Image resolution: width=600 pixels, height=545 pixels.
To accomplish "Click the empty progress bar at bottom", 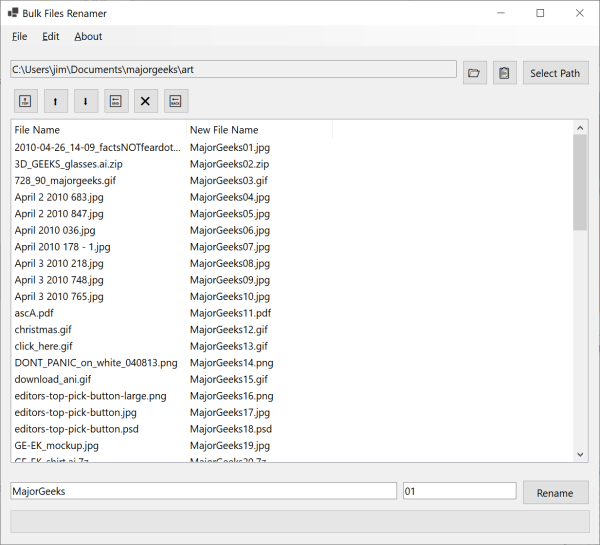I will point(300,521).
